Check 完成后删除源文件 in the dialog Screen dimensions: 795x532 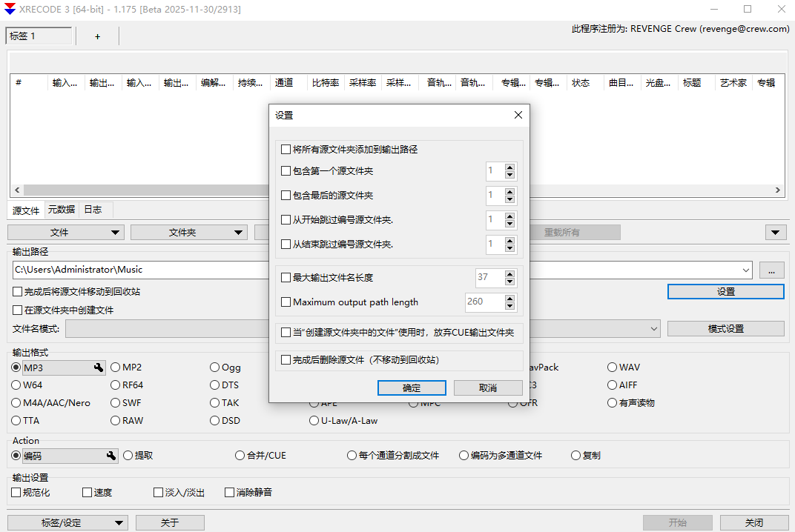click(x=286, y=360)
